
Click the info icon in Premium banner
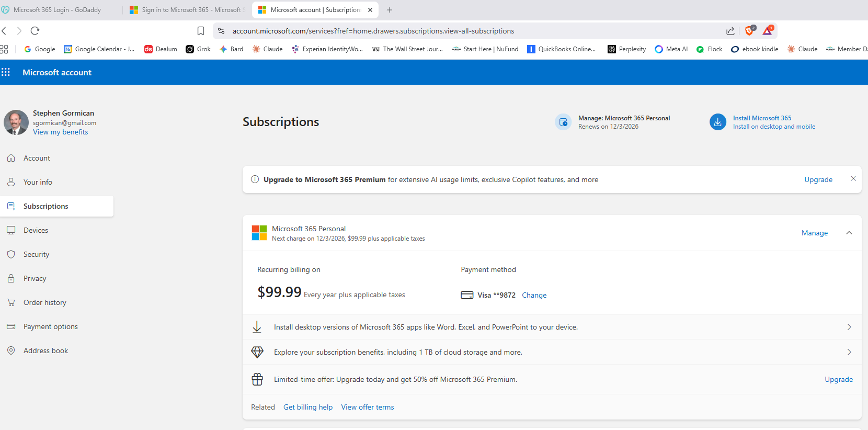tap(255, 179)
